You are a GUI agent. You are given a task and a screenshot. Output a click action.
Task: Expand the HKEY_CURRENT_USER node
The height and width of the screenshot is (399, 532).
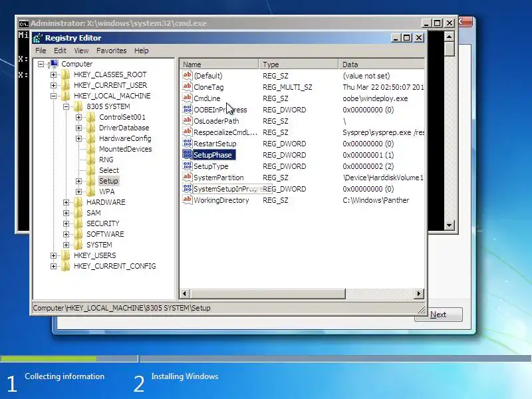pyautogui.click(x=53, y=85)
